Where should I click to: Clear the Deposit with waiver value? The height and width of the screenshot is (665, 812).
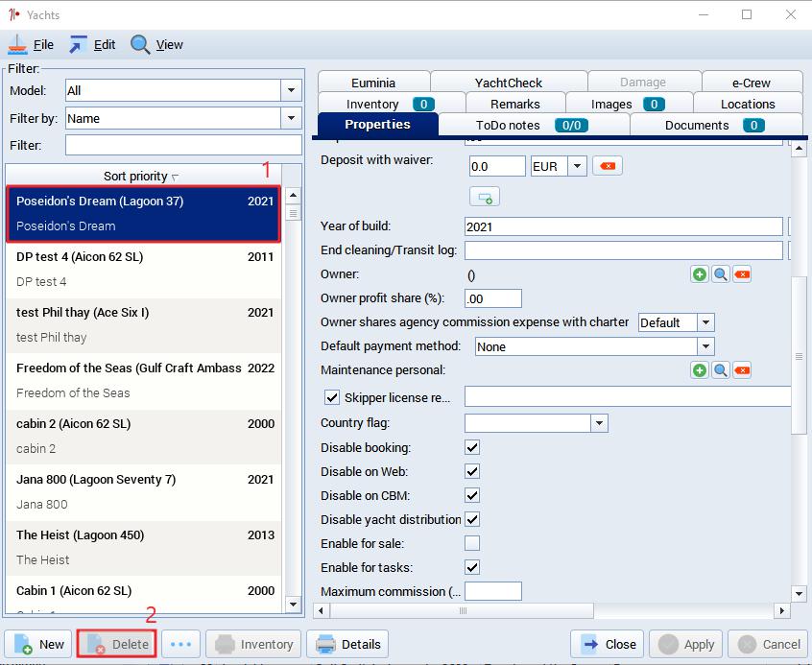tap(608, 166)
